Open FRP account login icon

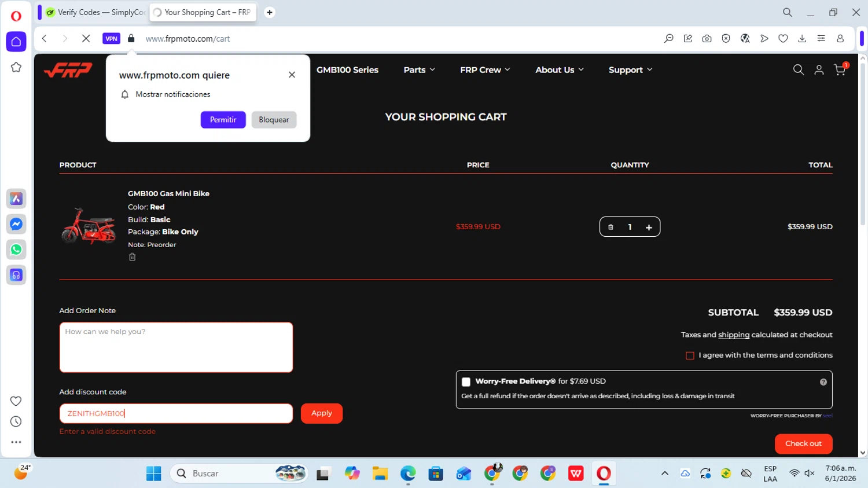[x=819, y=70]
